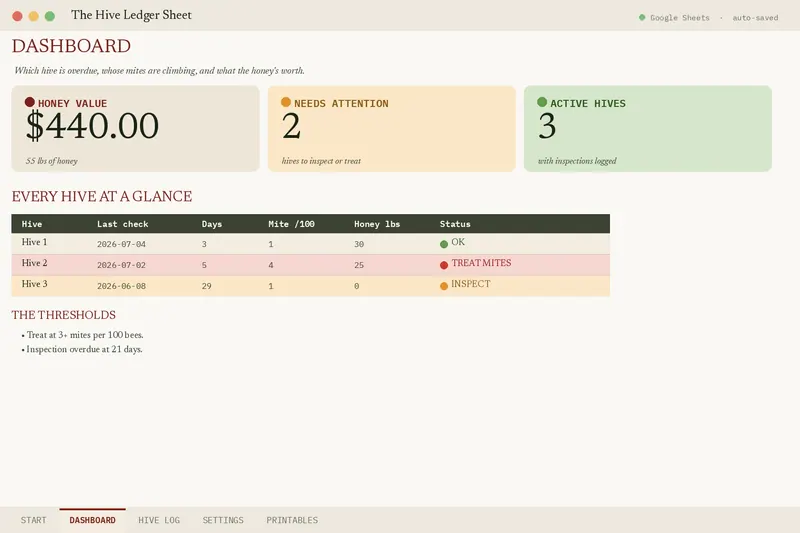The image size is (800, 533).
Task: Click the 55 lbs of honey caption
Action: pos(52,161)
